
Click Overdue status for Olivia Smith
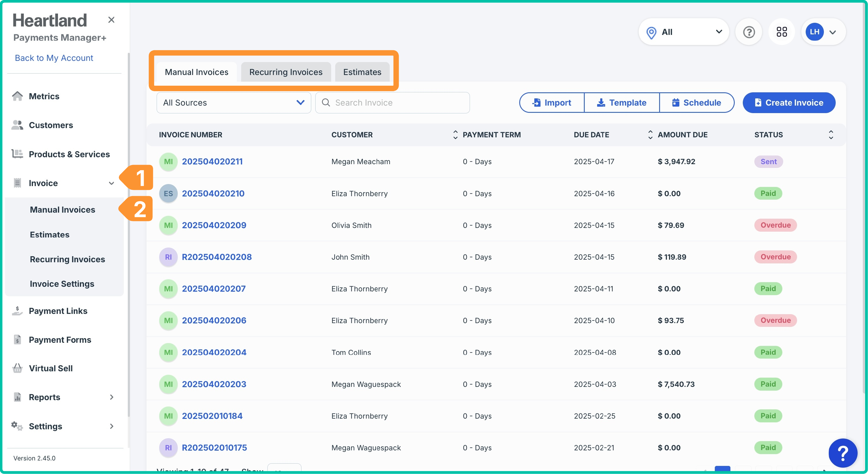click(x=775, y=225)
